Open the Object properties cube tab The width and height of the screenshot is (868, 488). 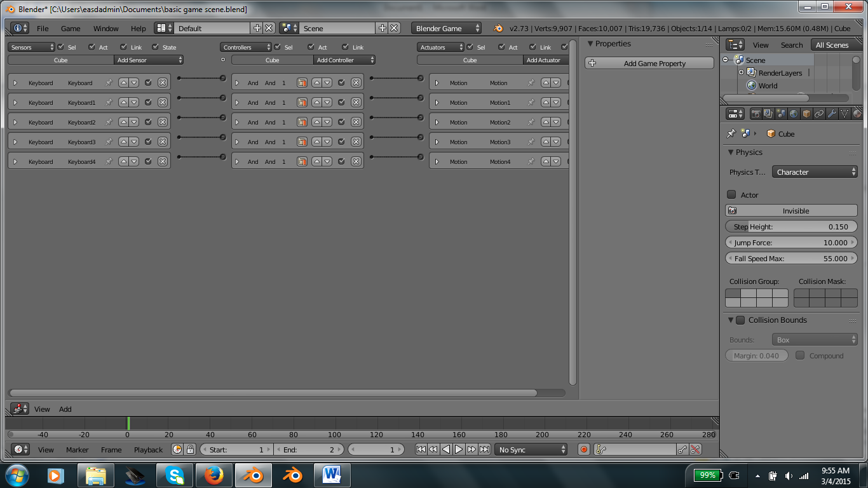click(806, 114)
